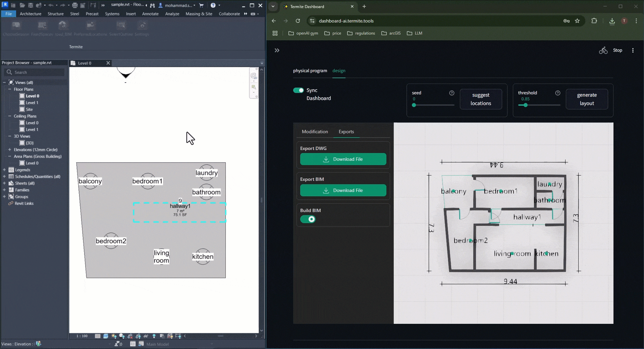Click the Temporary Hide/Isolate glasses icon
Viewport: 644px width, 349px height.
click(x=146, y=336)
